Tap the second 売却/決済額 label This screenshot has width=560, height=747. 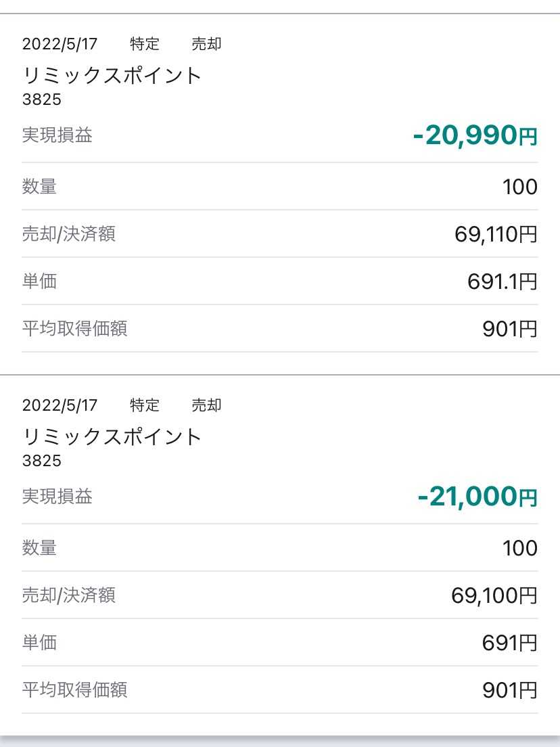point(68,595)
